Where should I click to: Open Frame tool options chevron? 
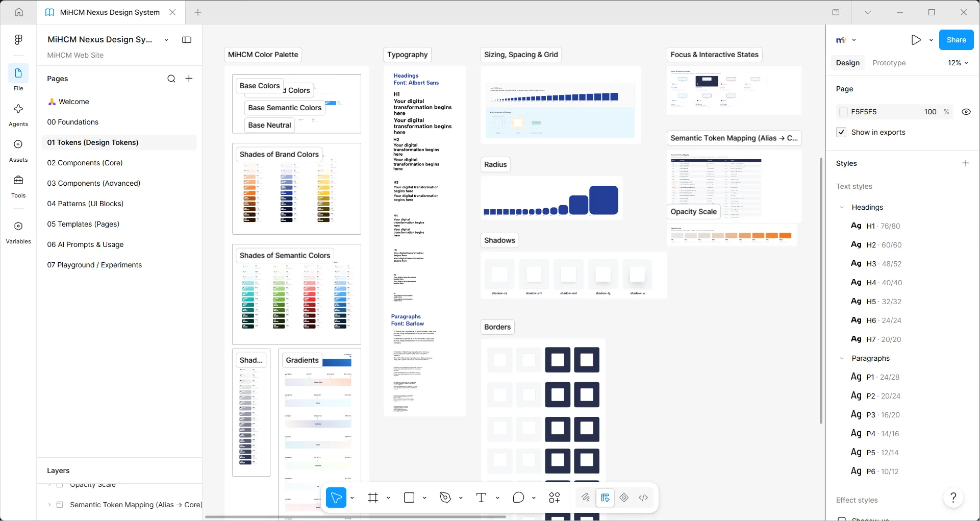388,498
